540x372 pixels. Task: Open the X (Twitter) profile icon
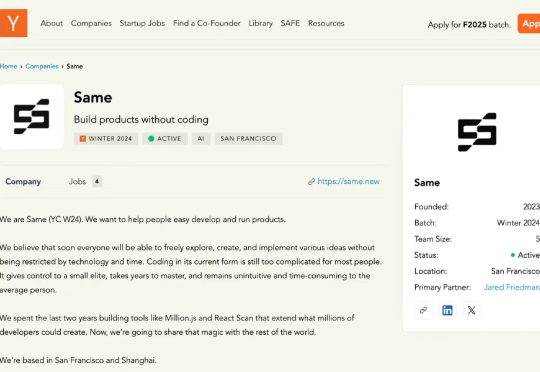point(471,310)
